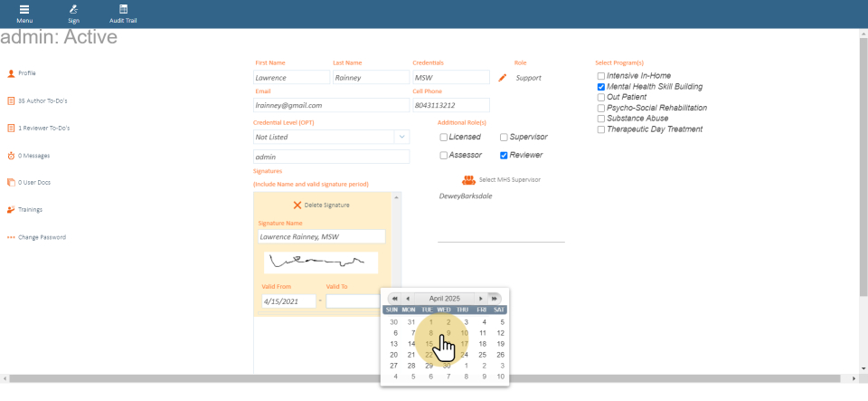Open 0 Messages in sidebar
The image size is (868, 401).
coord(33,155)
